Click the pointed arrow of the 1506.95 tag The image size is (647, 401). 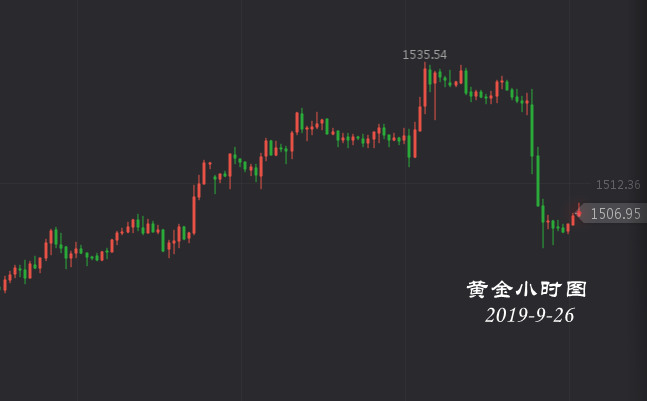[579, 214]
